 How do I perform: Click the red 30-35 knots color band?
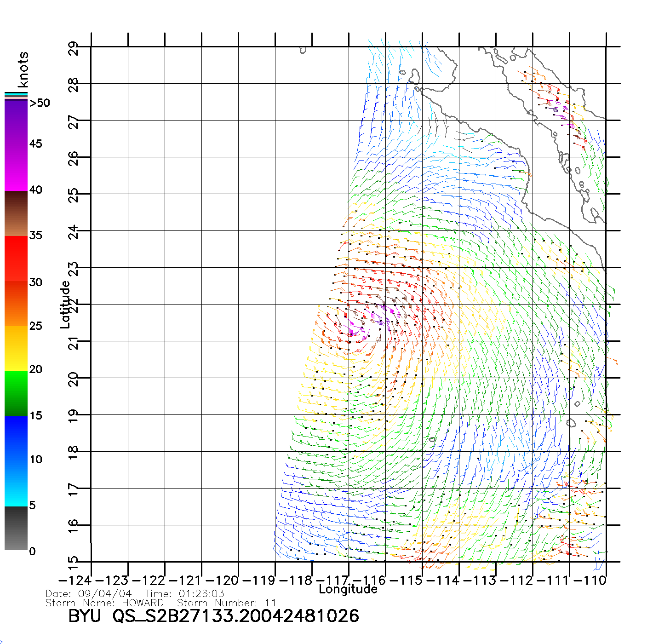(16, 259)
